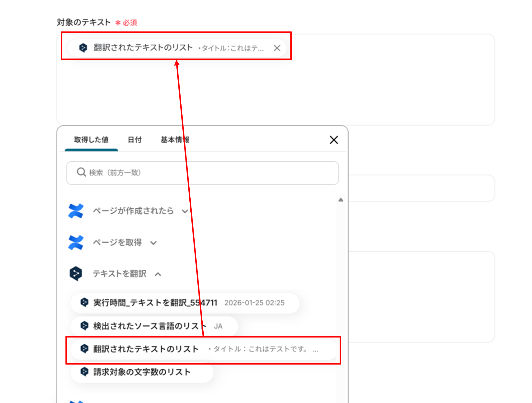This screenshot has height=403, width=532.
Task: Choose 検出されたソース言語のリスト value
Action: point(145,326)
